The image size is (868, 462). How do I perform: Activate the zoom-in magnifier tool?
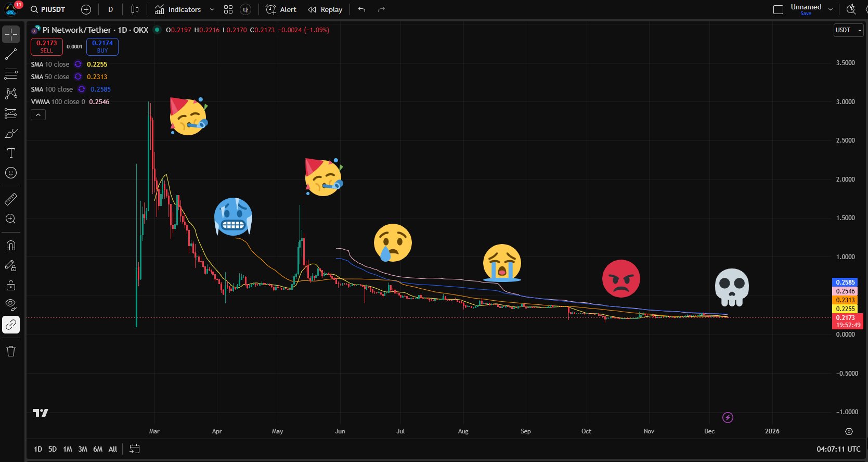click(11, 219)
